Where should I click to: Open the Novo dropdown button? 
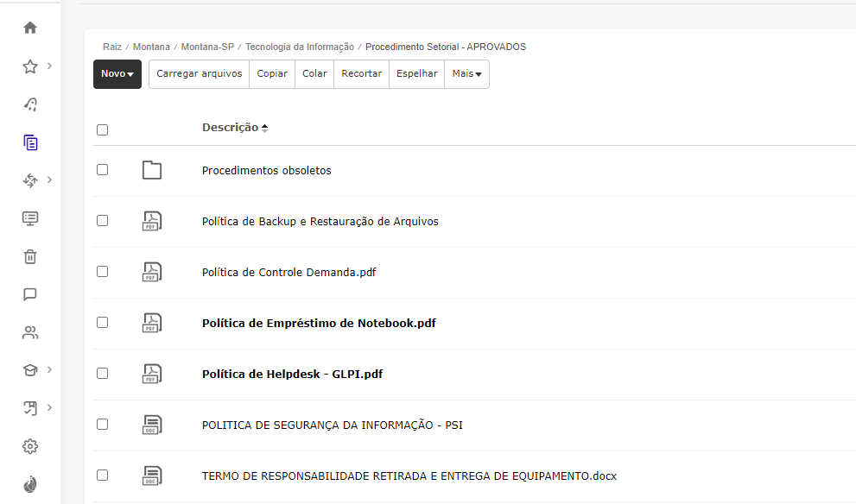click(117, 74)
